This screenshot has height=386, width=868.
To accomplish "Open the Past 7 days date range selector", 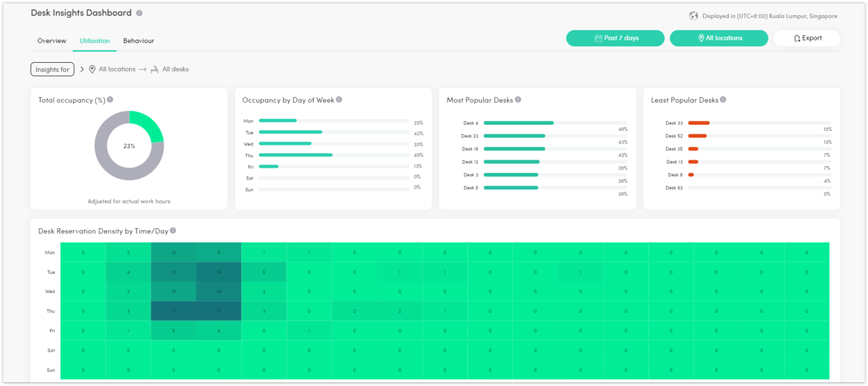I will [x=615, y=38].
